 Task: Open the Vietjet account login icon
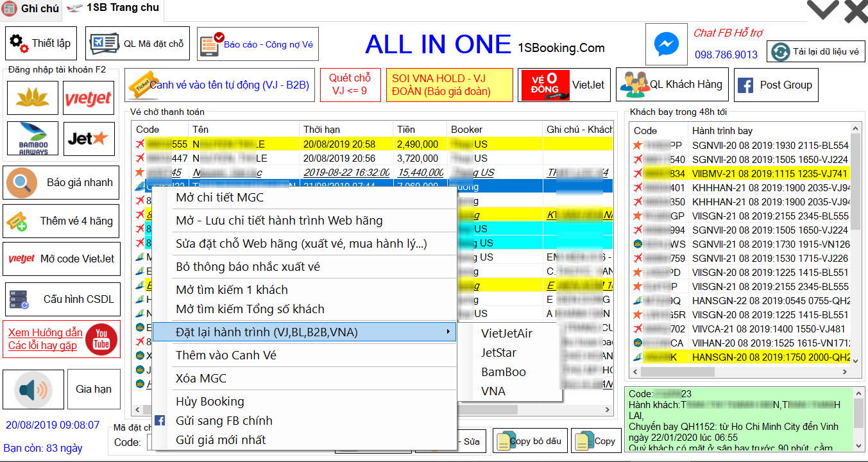tap(89, 98)
